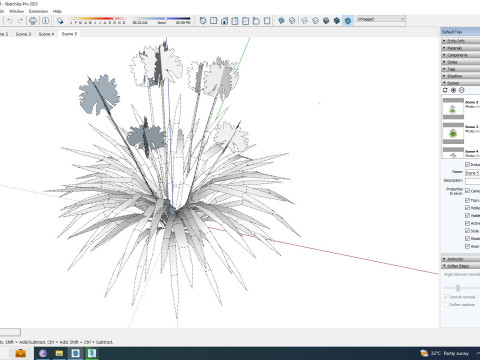Enable the X-ray face style
This screenshot has height=360, width=480.
click(281, 21)
